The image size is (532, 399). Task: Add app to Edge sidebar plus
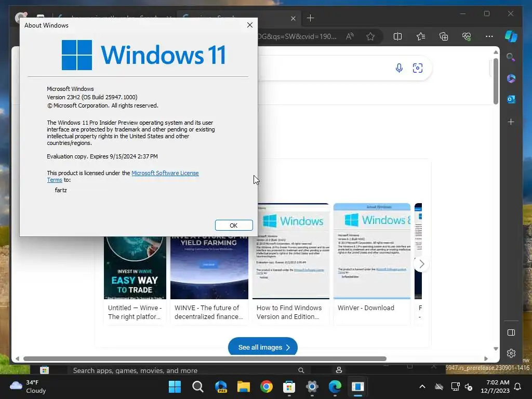[x=511, y=122]
